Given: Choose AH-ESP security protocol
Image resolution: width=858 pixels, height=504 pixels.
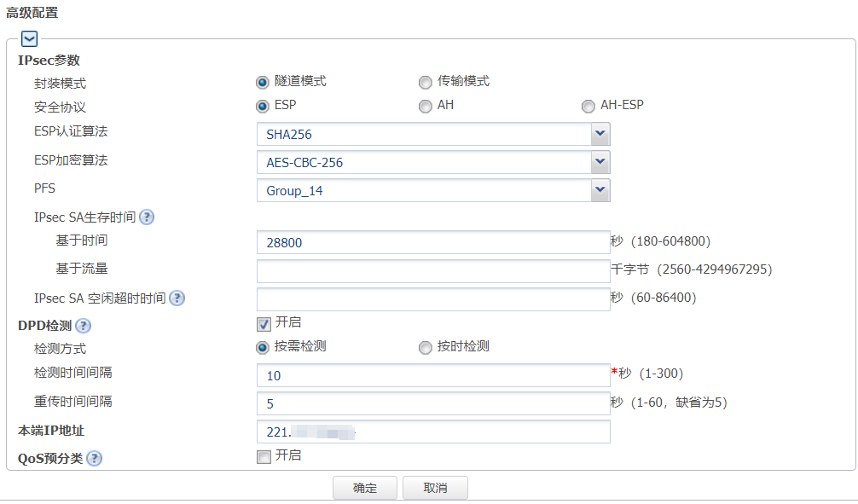Looking at the screenshot, I should coord(588,107).
